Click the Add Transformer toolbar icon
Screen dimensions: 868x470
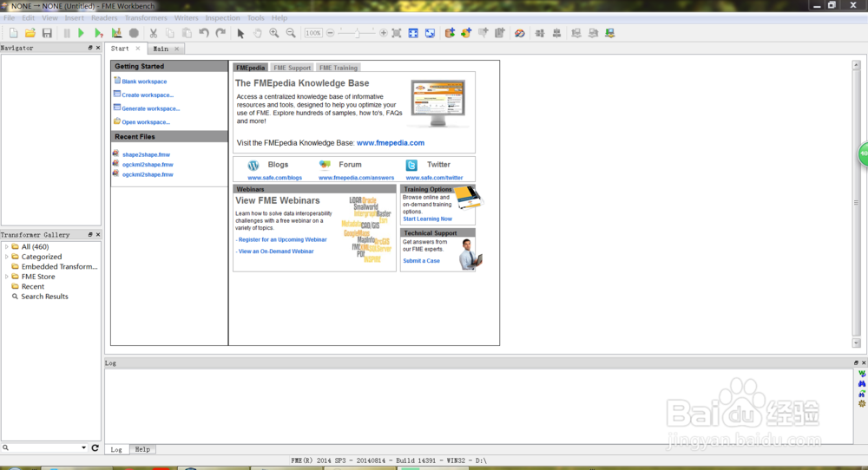(483, 33)
